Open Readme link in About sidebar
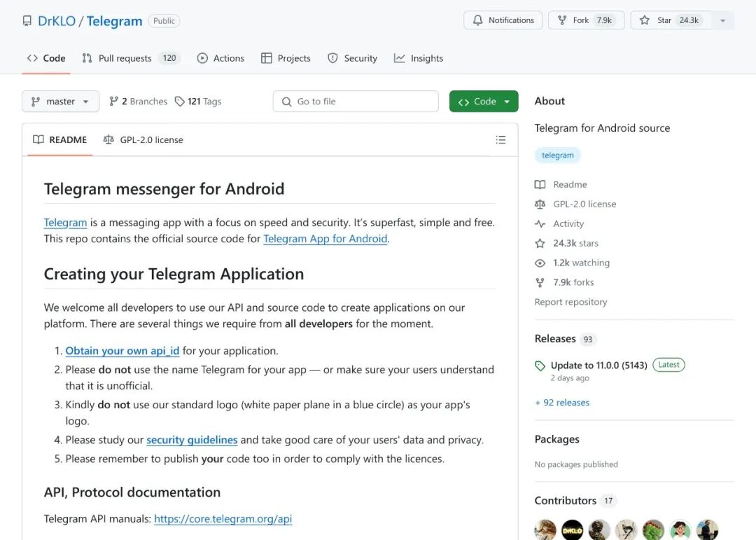This screenshot has height=540, width=756. (570, 184)
